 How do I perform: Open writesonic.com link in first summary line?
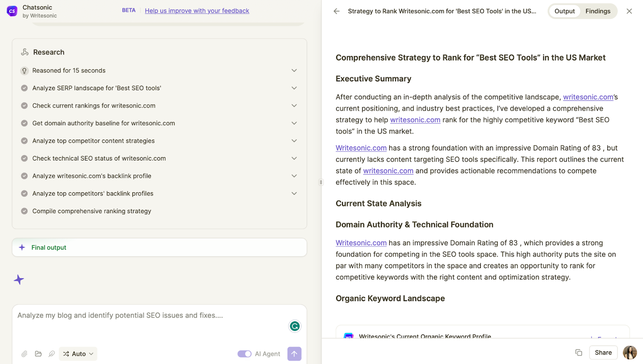coord(588,97)
